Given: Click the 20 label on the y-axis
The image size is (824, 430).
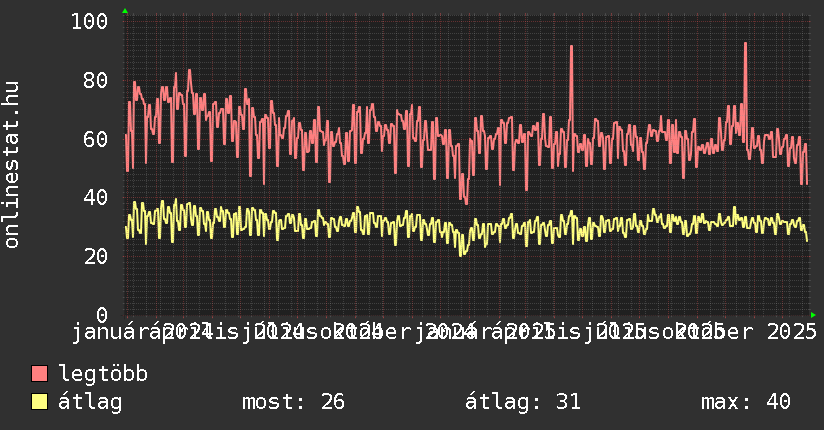Looking at the screenshot, I should coord(95,257).
